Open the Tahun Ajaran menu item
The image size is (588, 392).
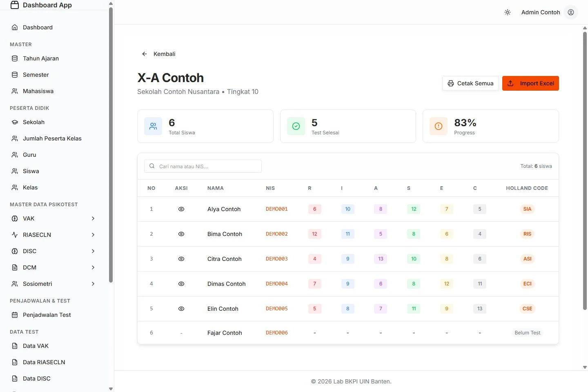point(54,58)
